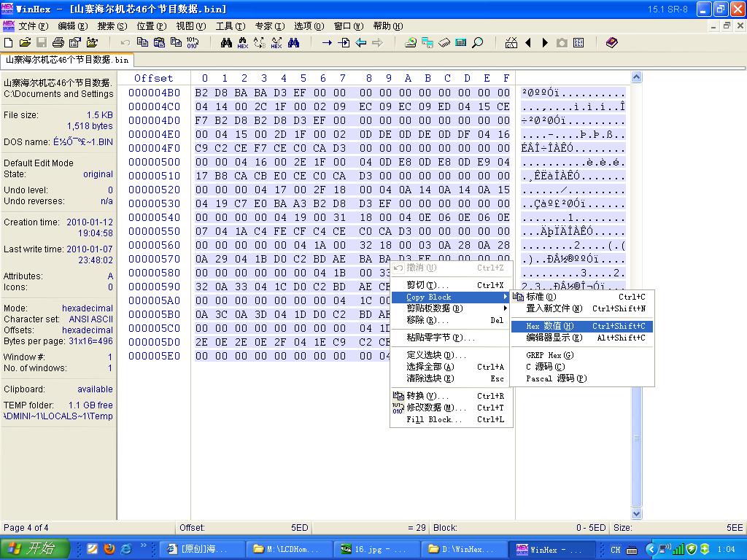The image size is (747, 560).
Task: Open the 窗口(W) menu
Action: [x=349, y=26]
